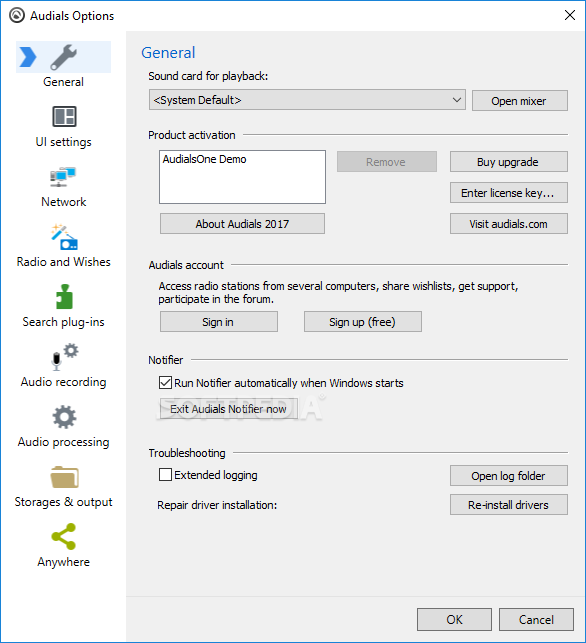This screenshot has width=586, height=643.
Task: Click Visit audials.com button
Action: (508, 223)
